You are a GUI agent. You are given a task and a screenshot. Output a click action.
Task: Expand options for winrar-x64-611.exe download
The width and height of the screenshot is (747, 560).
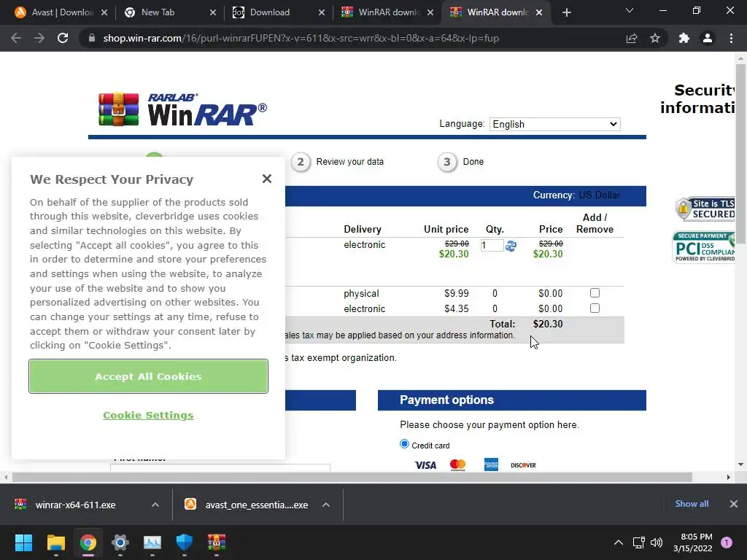coord(155,505)
